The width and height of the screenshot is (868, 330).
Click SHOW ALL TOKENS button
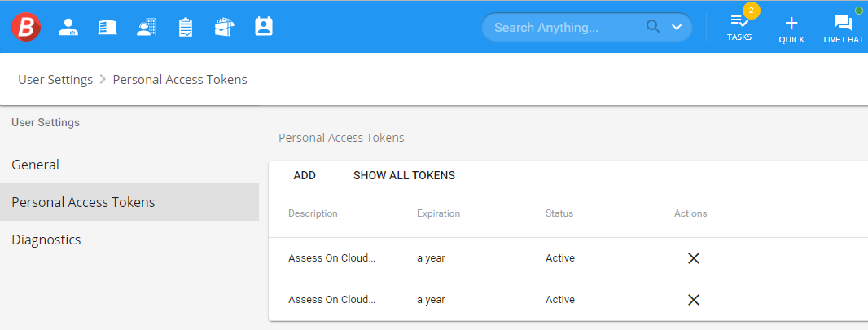pyautogui.click(x=404, y=175)
